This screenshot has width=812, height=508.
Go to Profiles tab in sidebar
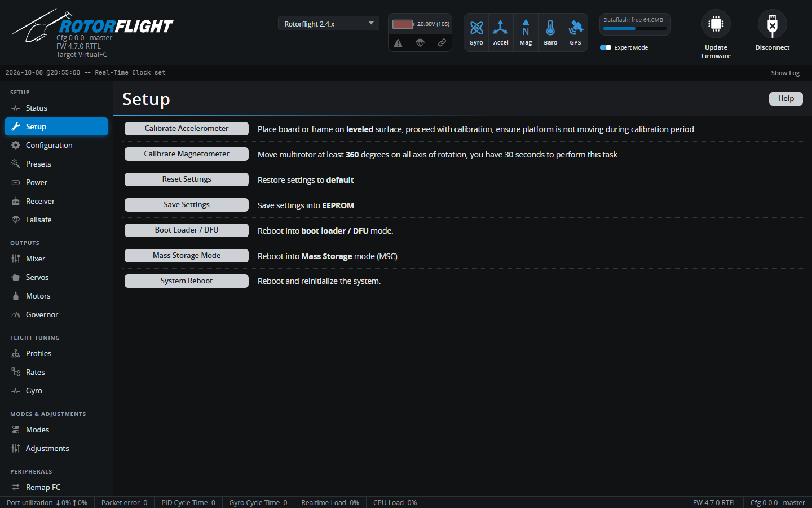tap(56, 353)
